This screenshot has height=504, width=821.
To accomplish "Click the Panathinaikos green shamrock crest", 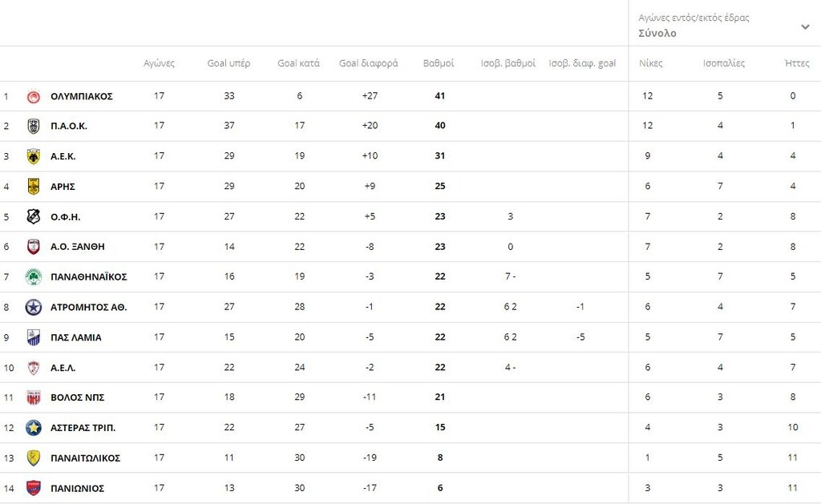I will (34, 277).
